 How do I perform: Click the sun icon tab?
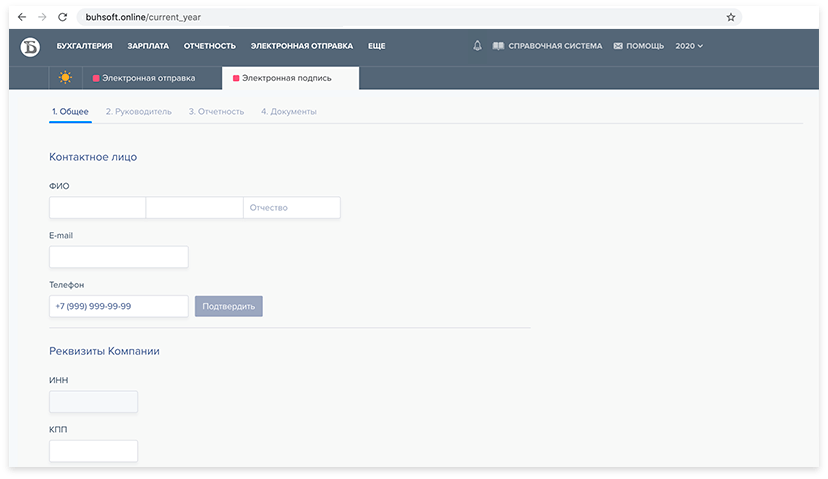coord(65,77)
